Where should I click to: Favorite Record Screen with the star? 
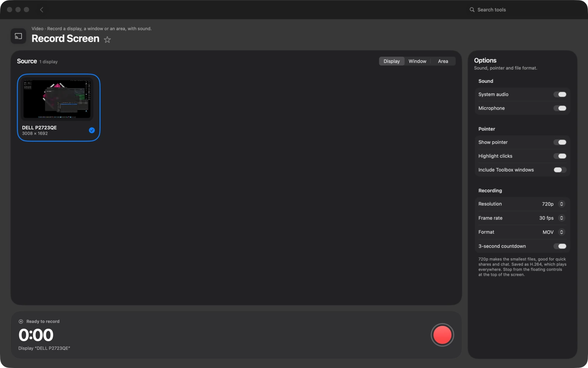coord(107,39)
